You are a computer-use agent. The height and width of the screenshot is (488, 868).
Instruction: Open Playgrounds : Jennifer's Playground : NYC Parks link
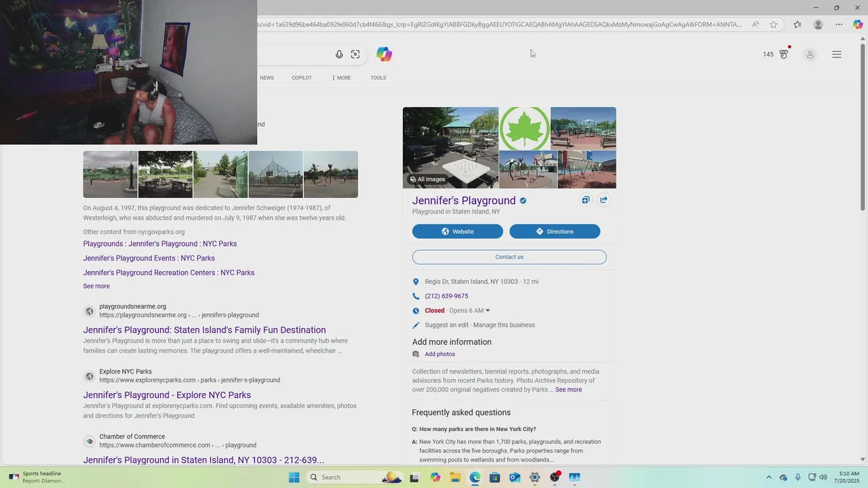coord(160,244)
